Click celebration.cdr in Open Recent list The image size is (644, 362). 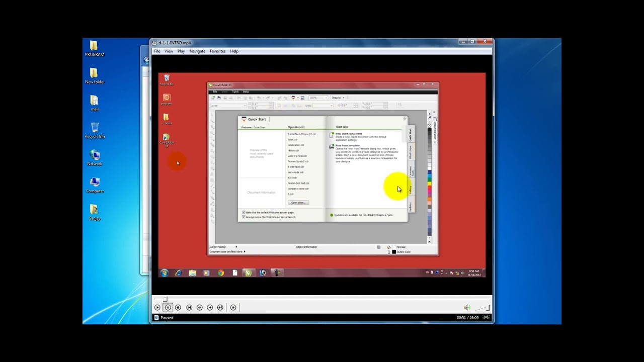296,145
